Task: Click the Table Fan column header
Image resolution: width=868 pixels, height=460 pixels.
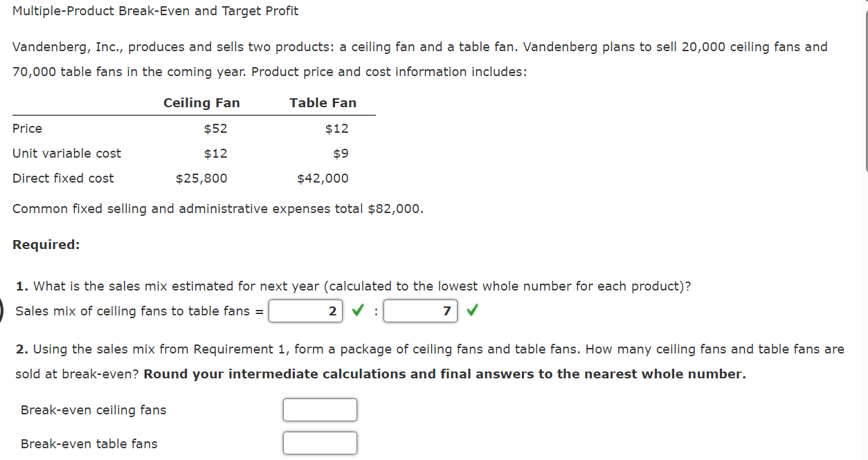Action: coord(323,102)
